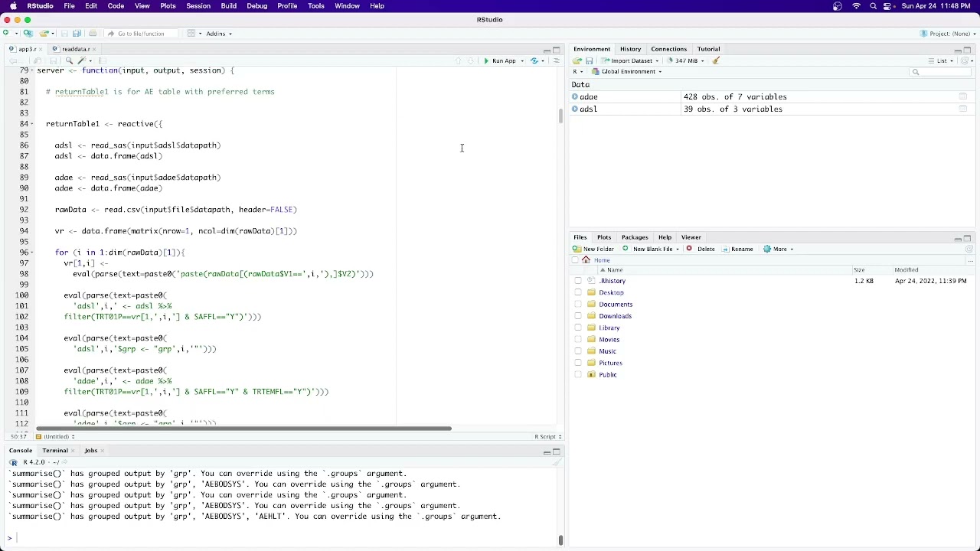The width and height of the screenshot is (980, 551).
Task: View the adsl data frame via its grid icon
Action: 963,109
